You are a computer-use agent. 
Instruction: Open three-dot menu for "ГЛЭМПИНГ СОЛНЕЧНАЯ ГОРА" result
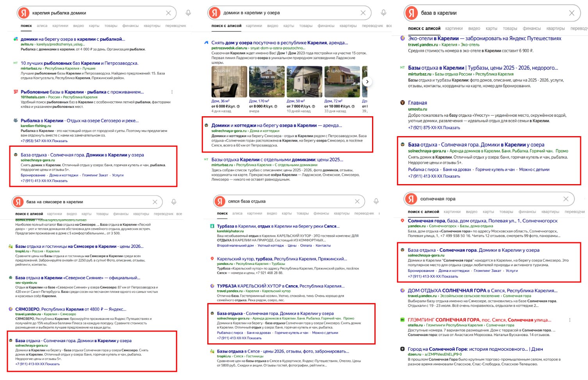tap(570, 320)
